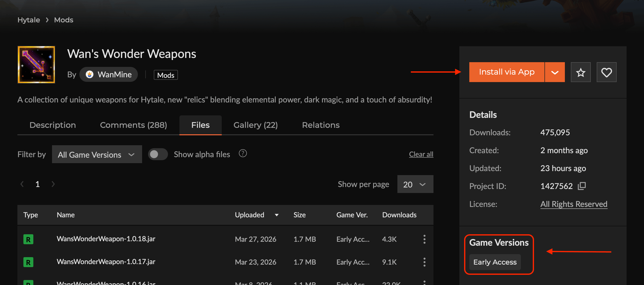The height and width of the screenshot is (285, 644).
Task: Open the All Rights Reserved license link
Action: [574, 204]
